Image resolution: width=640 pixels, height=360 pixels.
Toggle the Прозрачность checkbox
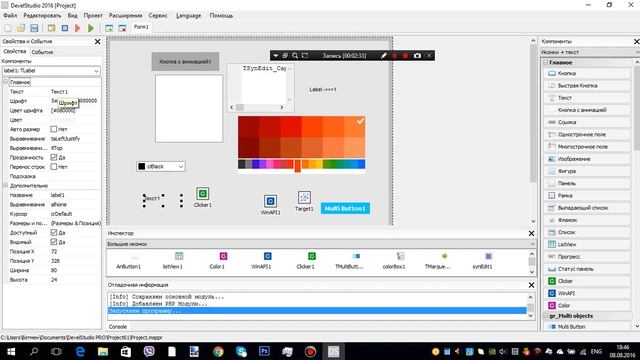[x=53, y=157]
